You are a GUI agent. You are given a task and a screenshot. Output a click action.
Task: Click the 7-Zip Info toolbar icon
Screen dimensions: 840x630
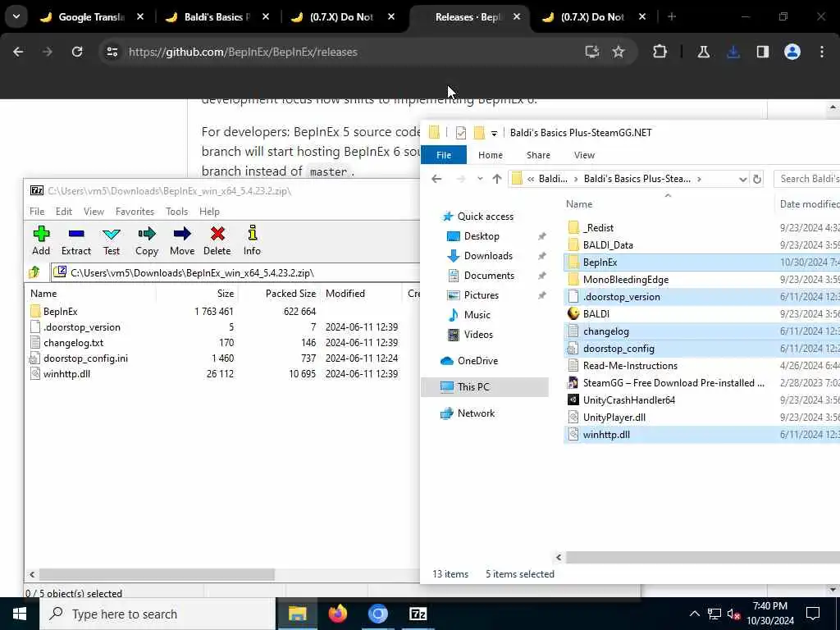(x=252, y=240)
